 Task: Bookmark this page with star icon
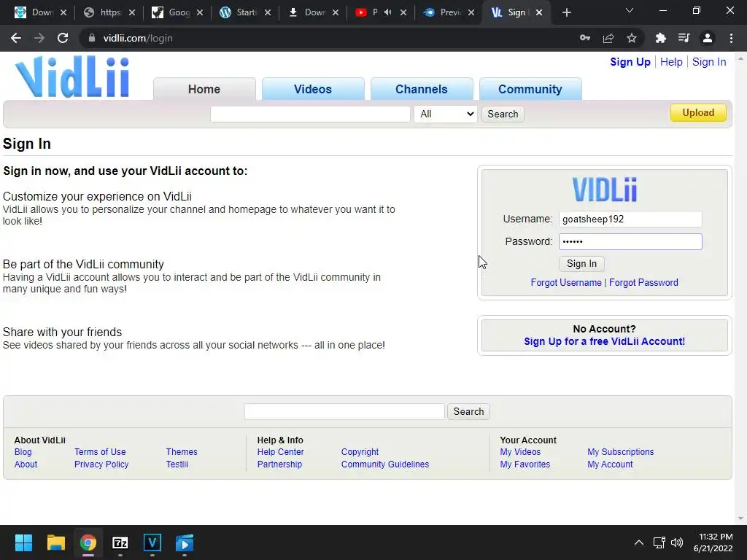tap(632, 38)
